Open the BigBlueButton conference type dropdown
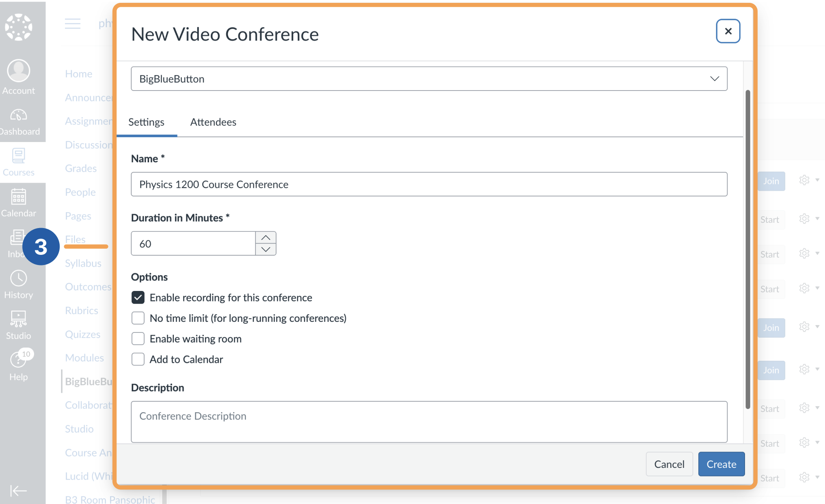825x504 pixels. 429,79
